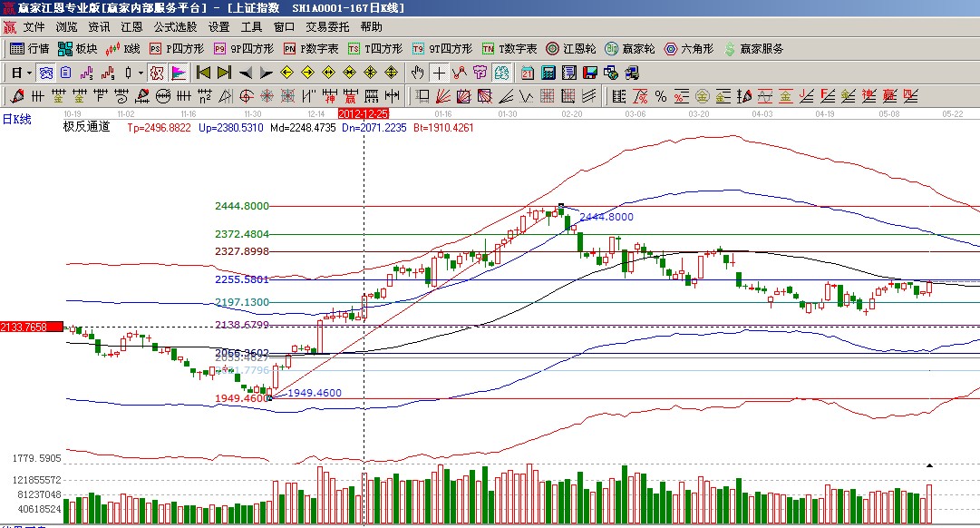Open the 公式选股 menu
980x528 pixels.
[175, 28]
